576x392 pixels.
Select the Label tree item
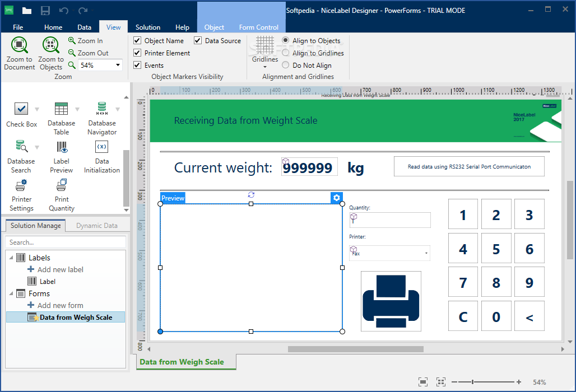coord(48,282)
